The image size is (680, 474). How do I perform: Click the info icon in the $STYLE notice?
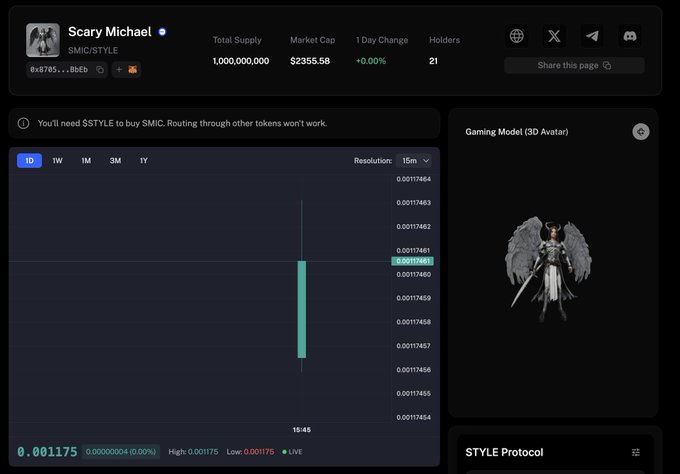point(24,124)
